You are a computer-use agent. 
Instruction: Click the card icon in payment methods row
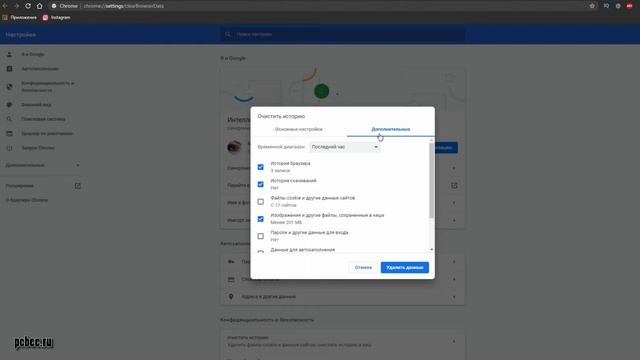click(x=231, y=280)
